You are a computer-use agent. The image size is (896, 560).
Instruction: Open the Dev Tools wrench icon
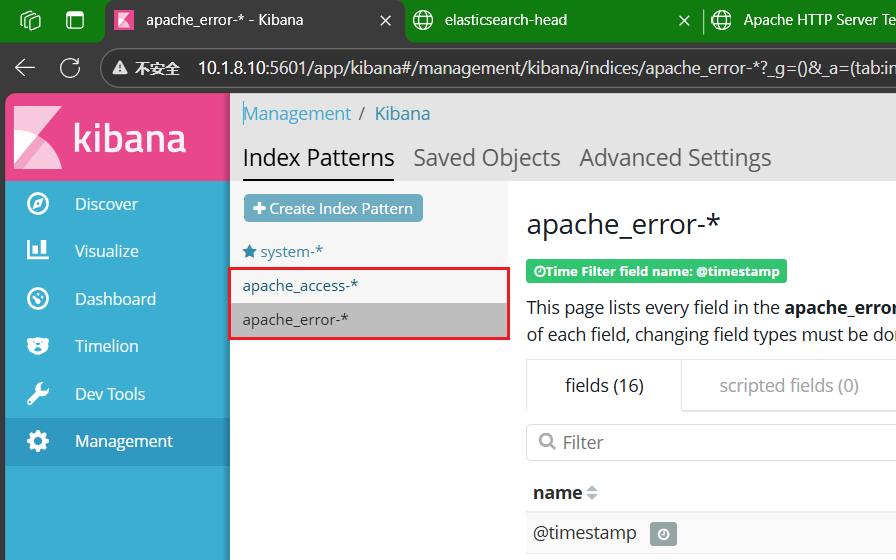pyautogui.click(x=38, y=394)
